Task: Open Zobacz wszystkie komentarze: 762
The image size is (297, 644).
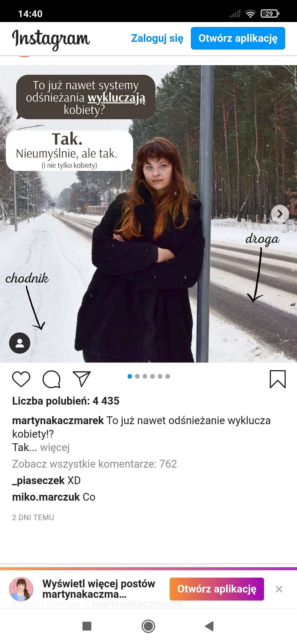Action: click(x=94, y=464)
